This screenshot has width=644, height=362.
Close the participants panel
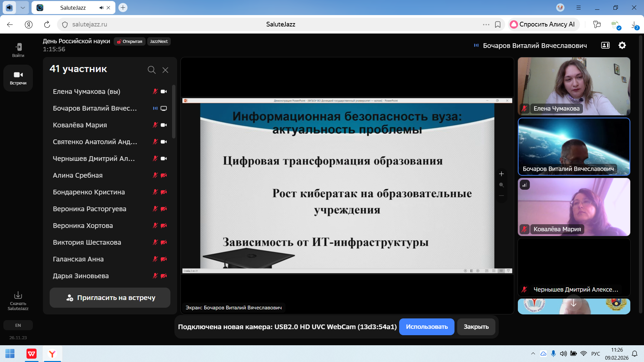165,70
